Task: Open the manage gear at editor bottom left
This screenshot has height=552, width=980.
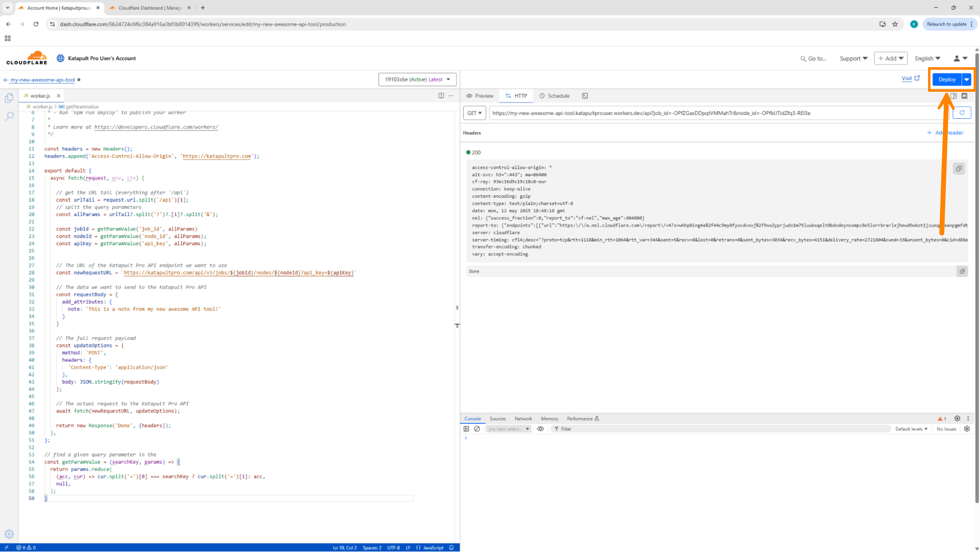Action: coord(9,534)
